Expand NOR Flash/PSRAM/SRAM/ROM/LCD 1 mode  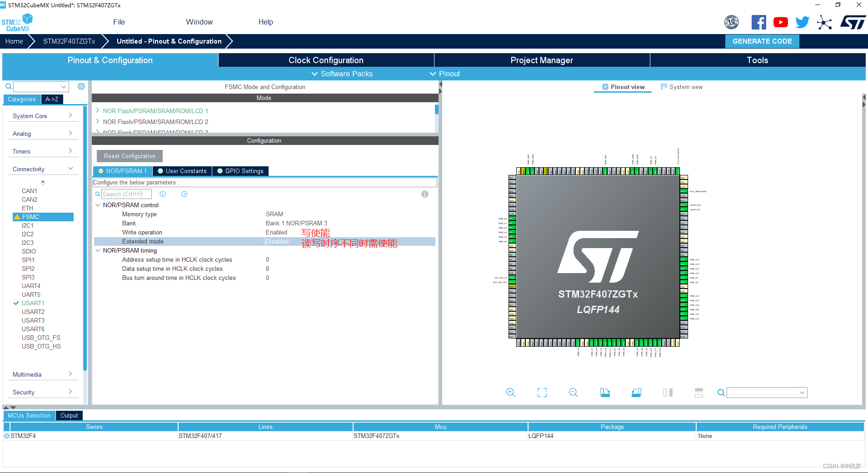tap(97, 110)
